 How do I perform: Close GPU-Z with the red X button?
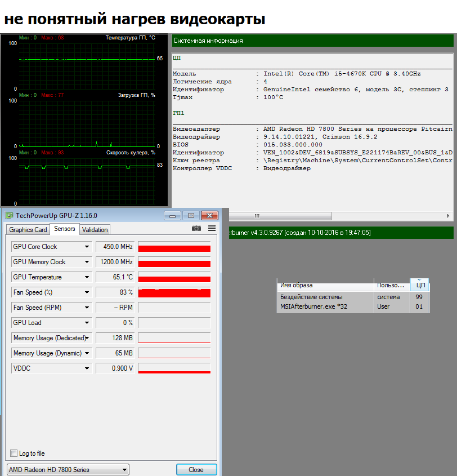(x=210, y=215)
